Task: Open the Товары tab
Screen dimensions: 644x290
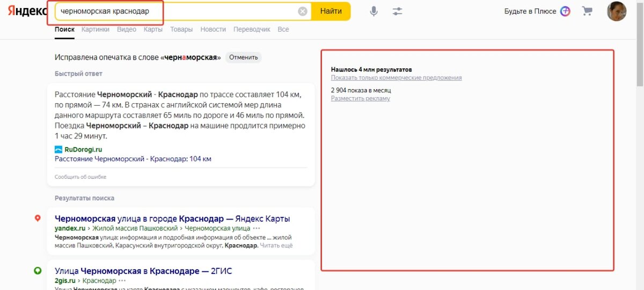Action: (181, 30)
